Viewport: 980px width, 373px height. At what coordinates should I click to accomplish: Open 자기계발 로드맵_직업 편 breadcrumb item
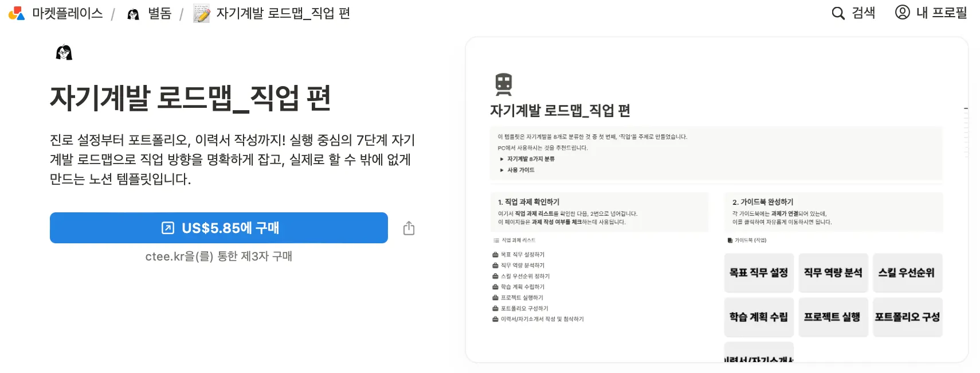pyautogui.click(x=283, y=13)
